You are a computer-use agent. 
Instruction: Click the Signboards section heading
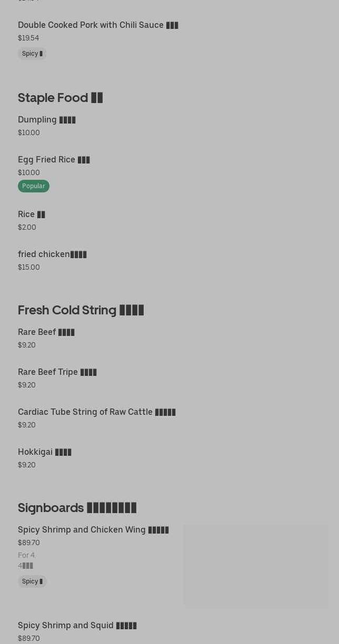77,508
